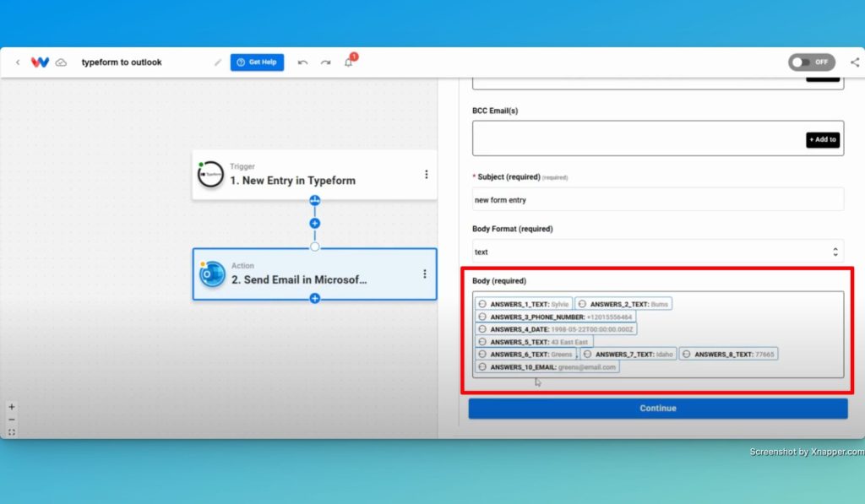Image resolution: width=865 pixels, height=504 pixels.
Task: Zoom out the workflow canvas
Action: [x=12, y=420]
